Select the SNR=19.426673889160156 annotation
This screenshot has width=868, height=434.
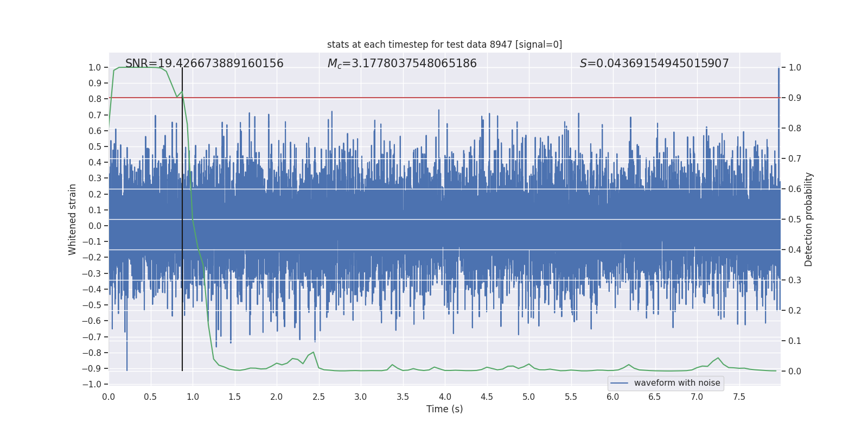[205, 63]
